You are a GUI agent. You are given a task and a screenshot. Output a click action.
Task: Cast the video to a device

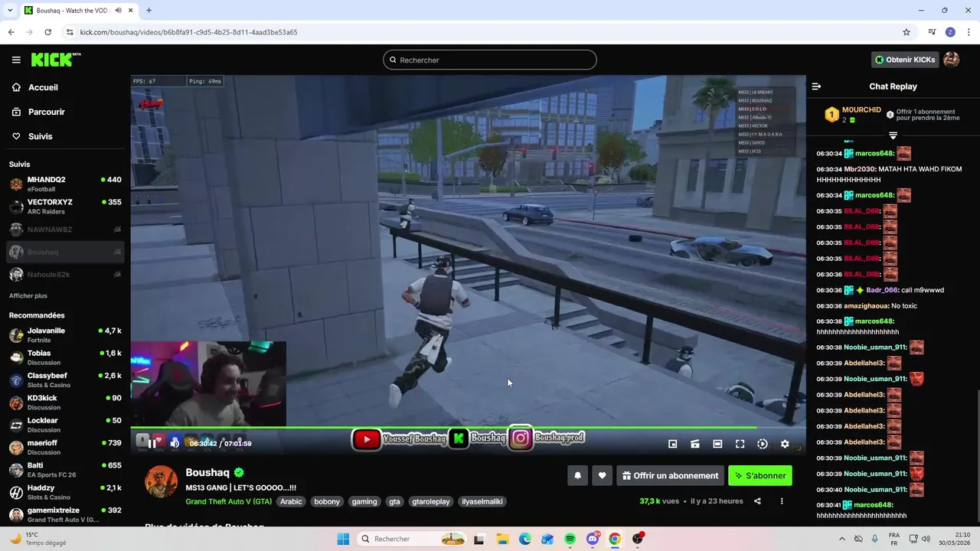coord(695,444)
